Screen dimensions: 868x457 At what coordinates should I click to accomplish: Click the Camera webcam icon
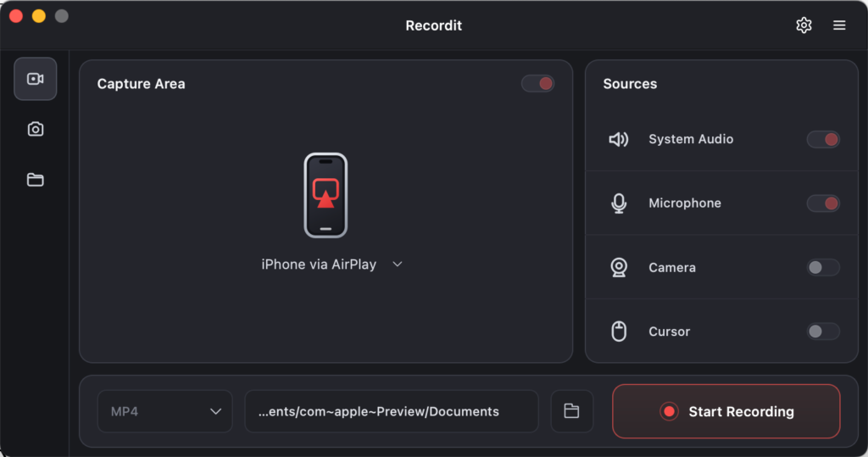click(619, 268)
